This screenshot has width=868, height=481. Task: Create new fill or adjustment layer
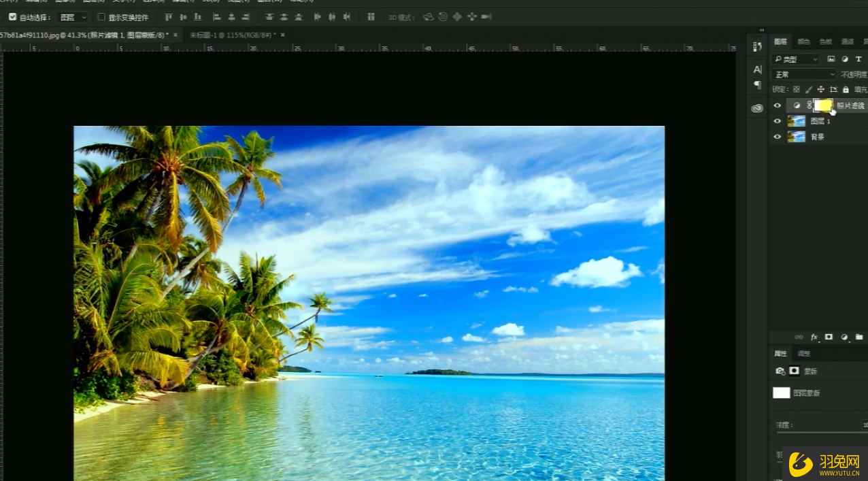[844, 337]
